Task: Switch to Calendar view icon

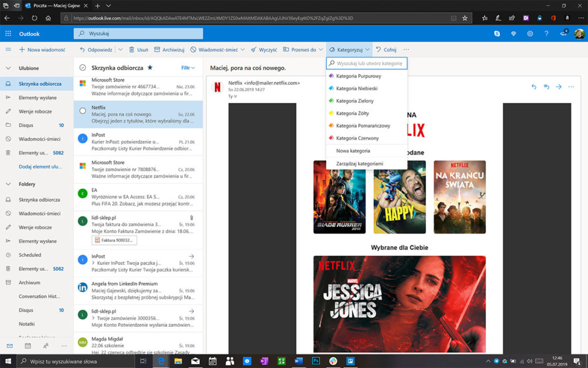Action: tap(28, 346)
